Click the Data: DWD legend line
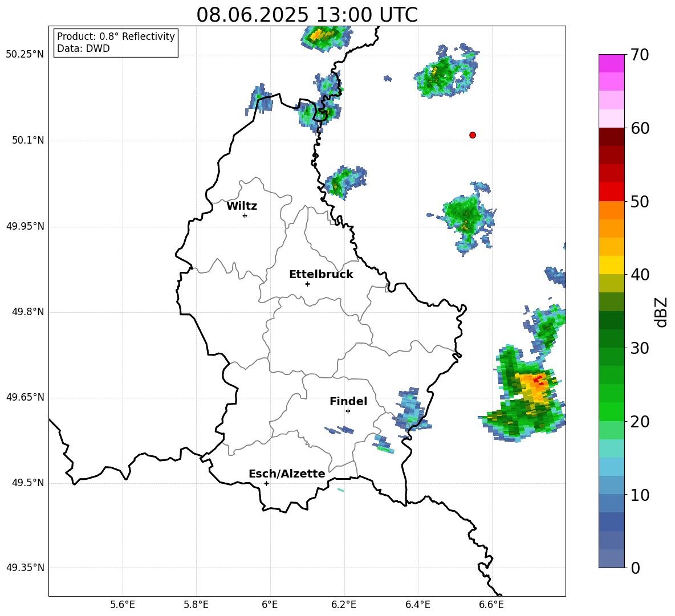This screenshot has height=616, width=675. [83, 48]
